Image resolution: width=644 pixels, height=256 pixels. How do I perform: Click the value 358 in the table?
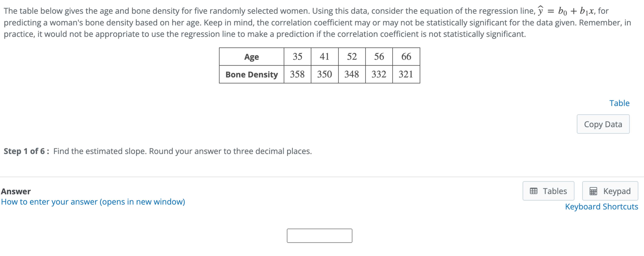[297, 74]
